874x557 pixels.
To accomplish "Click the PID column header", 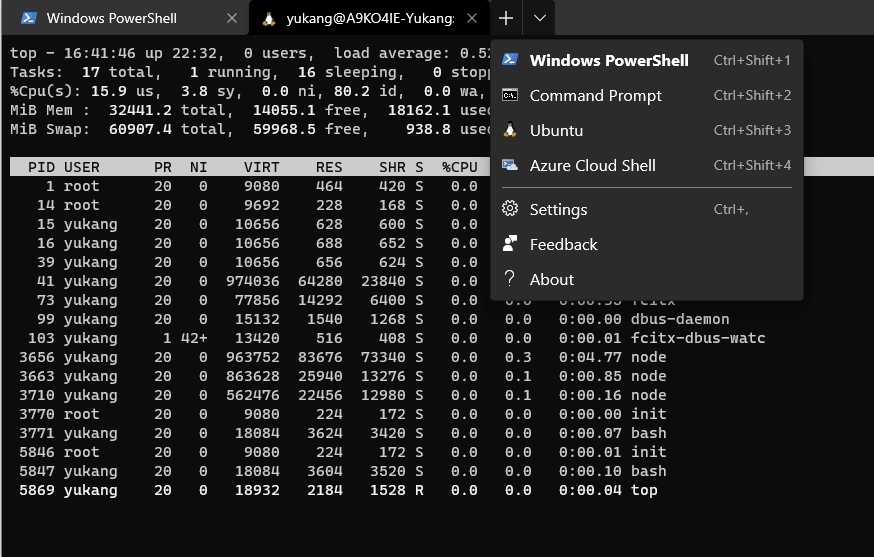I will pos(41,167).
